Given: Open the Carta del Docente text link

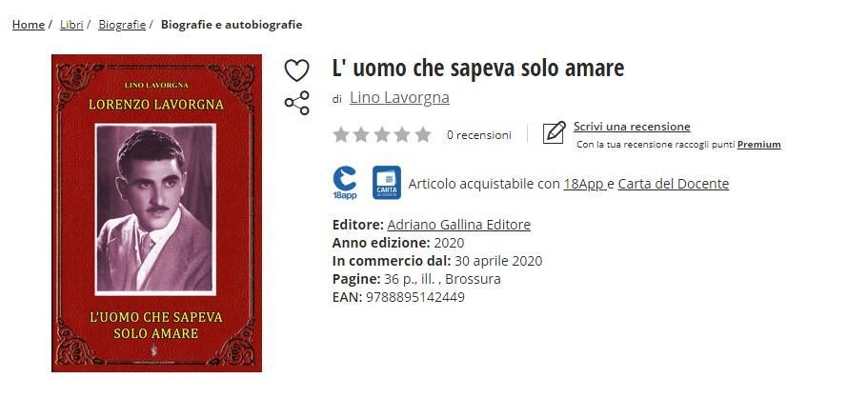Looking at the screenshot, I should [x=673, y=184].
